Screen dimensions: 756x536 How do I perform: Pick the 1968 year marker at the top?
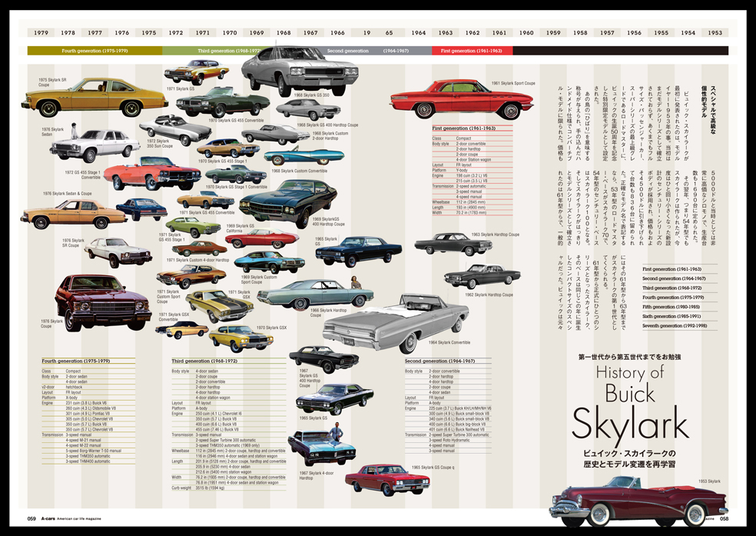pyautogui.click(x=283, y=33)
